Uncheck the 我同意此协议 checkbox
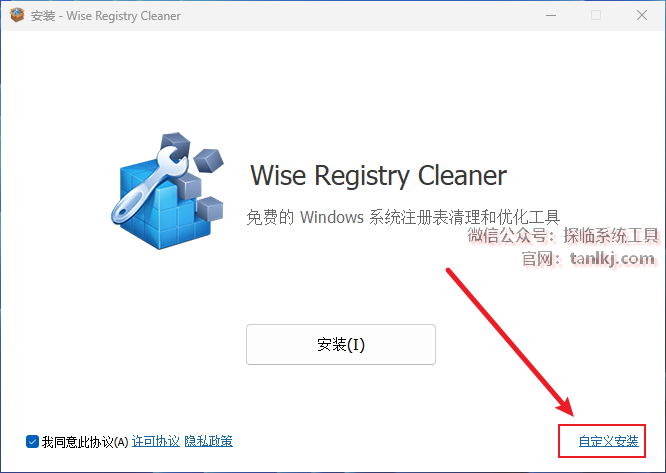666x473 pixels. 32,442
